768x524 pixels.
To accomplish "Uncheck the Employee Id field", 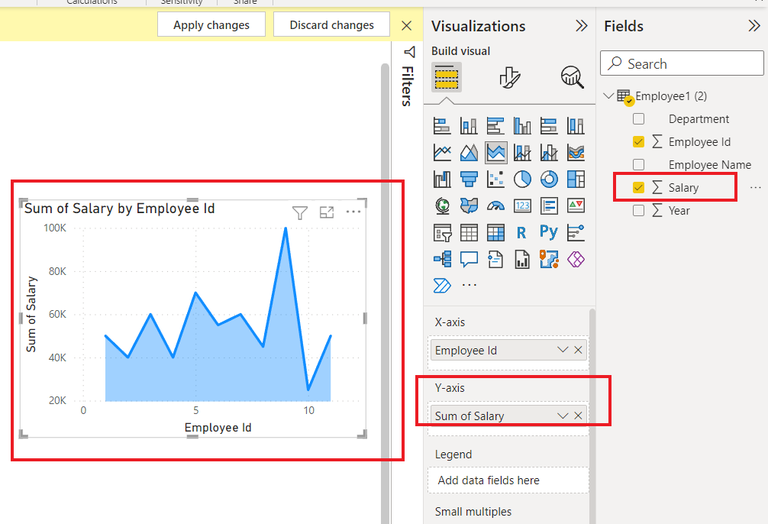I will tap(638, 142).
